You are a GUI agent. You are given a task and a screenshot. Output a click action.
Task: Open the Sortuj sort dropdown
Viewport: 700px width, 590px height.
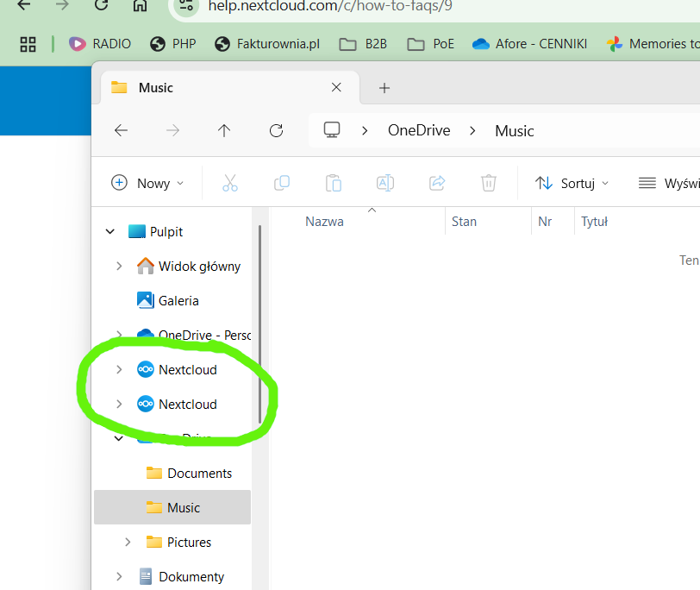[572, 183]
